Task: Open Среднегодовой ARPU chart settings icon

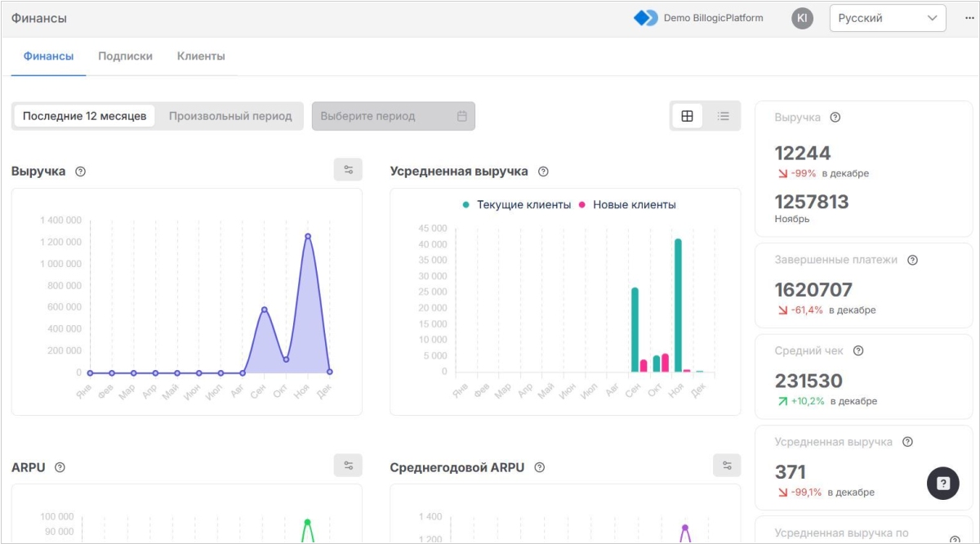Action: (727, 466)
